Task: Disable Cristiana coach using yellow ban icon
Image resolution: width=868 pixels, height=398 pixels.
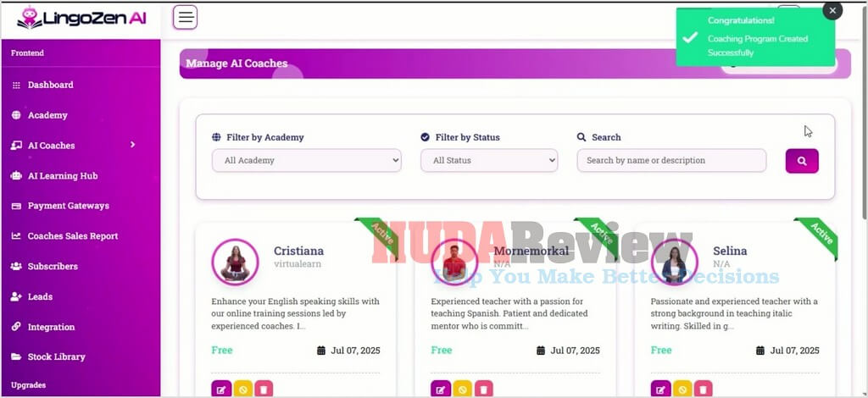Action: click(x=242, y=390)
